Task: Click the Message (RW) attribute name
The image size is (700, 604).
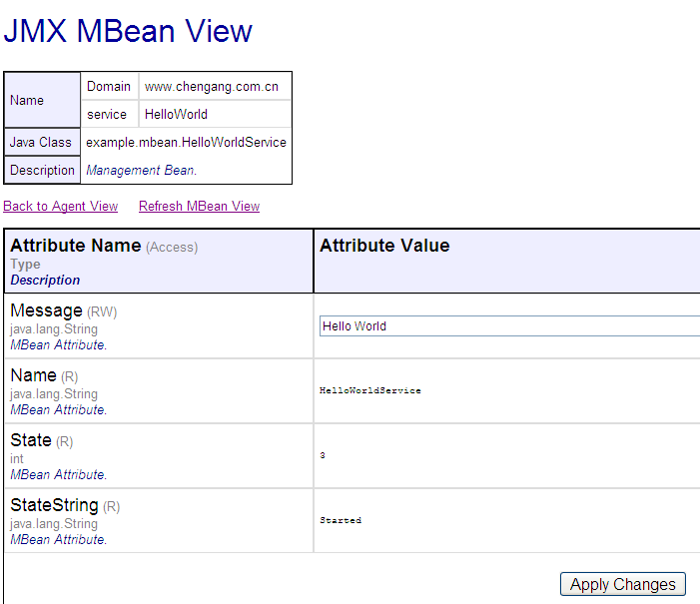Action: coord(63,310)
